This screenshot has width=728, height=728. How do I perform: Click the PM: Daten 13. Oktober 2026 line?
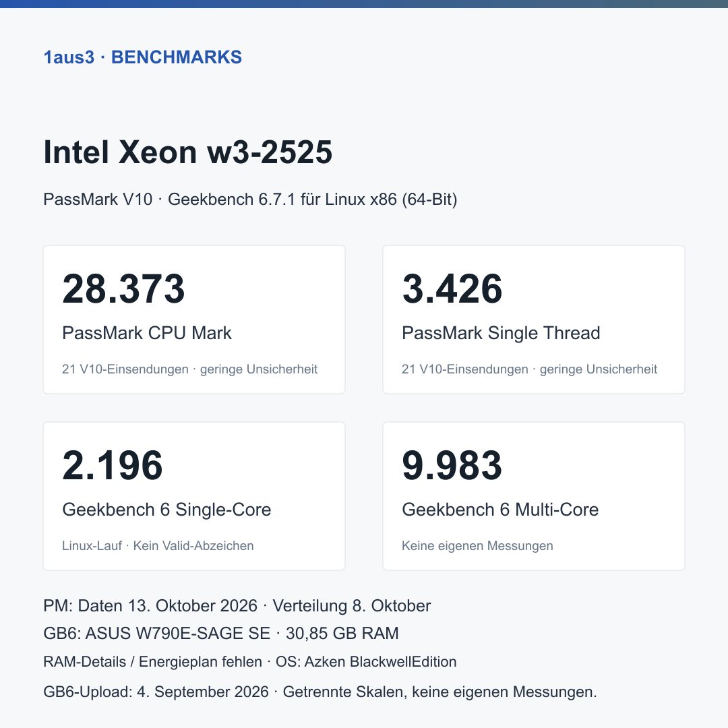pyautogui.click(x=237, y=606)
